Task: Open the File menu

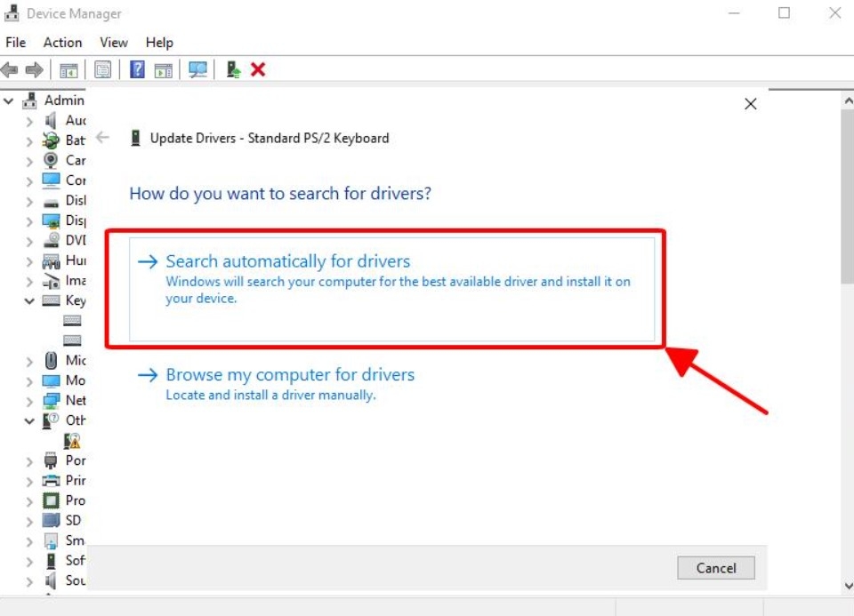Action: pyautogui.click(x=15, y=43)
